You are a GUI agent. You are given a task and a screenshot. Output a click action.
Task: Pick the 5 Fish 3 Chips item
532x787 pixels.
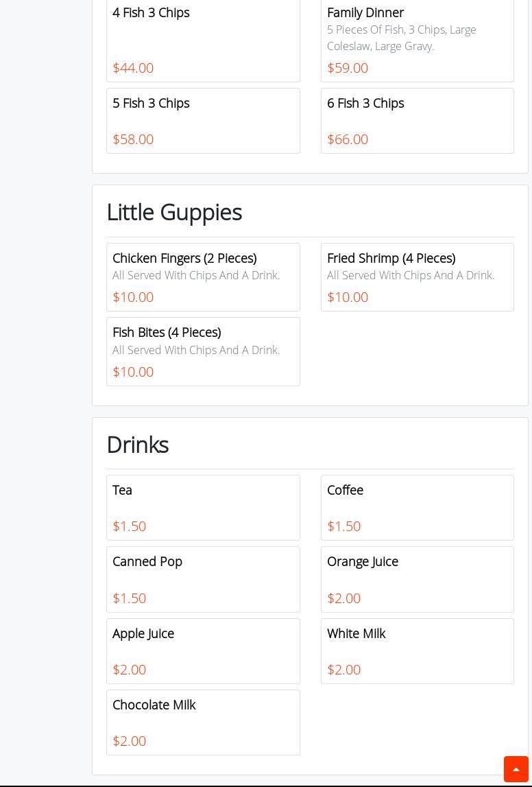coord(203,120)
